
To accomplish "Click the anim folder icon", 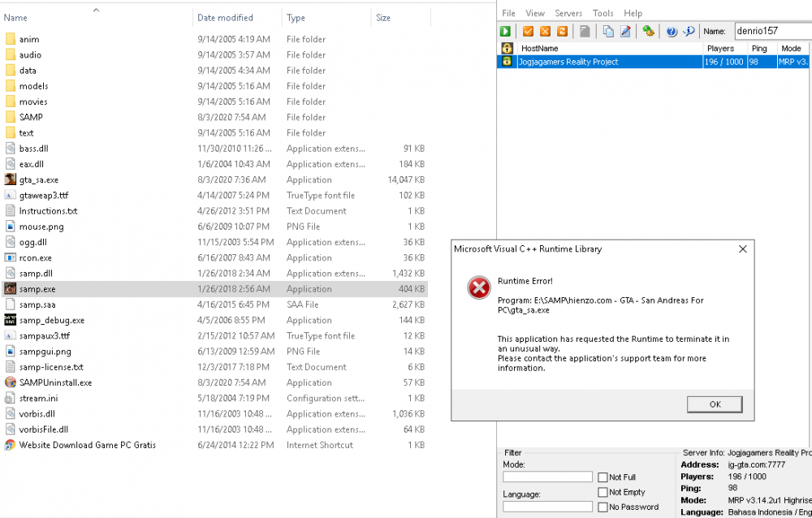I will coord(11,39).
